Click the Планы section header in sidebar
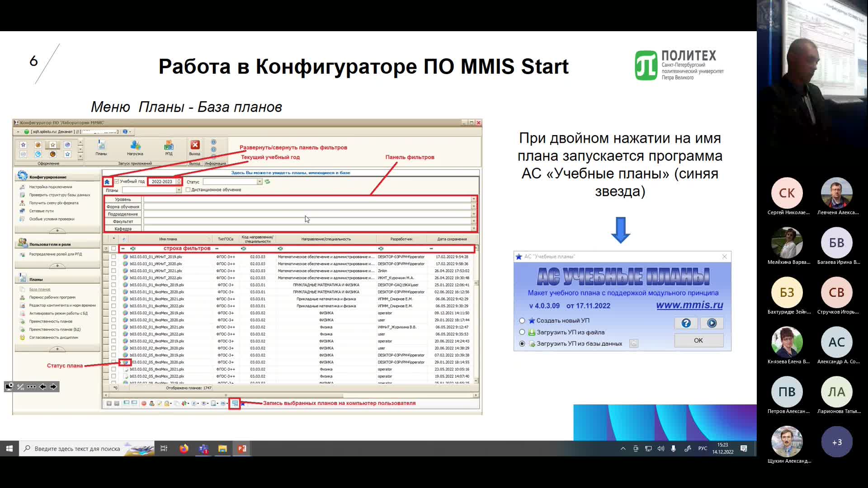 click(57, 279)
